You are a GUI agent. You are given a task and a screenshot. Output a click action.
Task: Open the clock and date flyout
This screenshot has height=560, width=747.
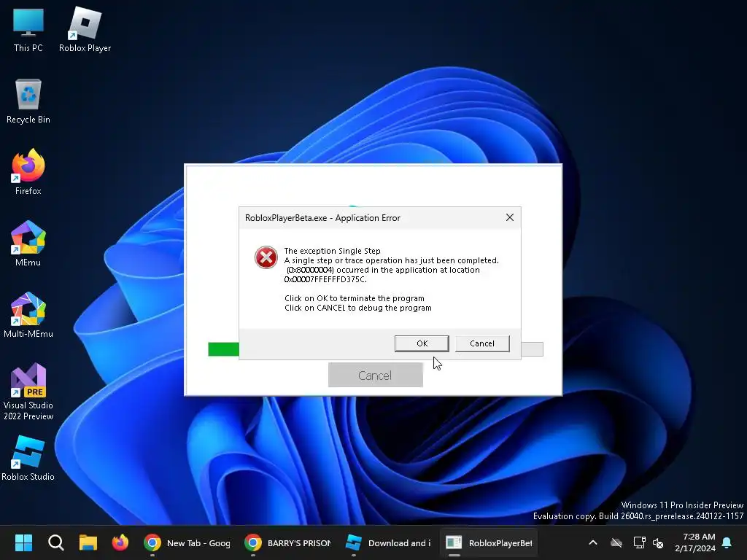coord(695,542)
